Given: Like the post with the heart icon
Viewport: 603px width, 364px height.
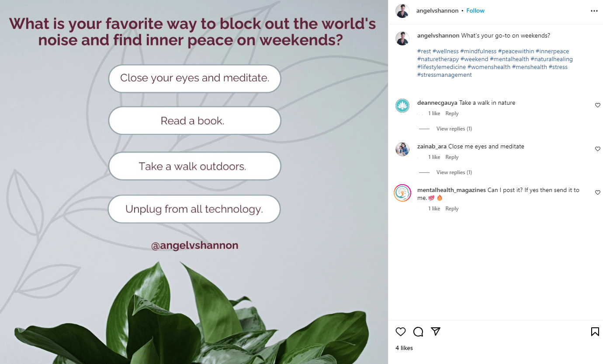Looking at the screenshot, I should [x=400, y=332].
